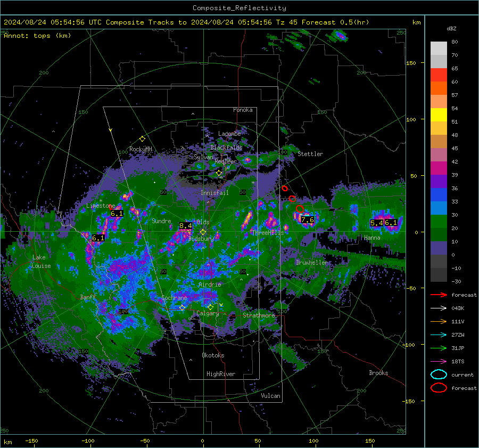The height and width of the screenshot is (448, 479).
Task: Click the dBZ heading above the color scale
Action: pyautogui.click(x=451, y=29)
